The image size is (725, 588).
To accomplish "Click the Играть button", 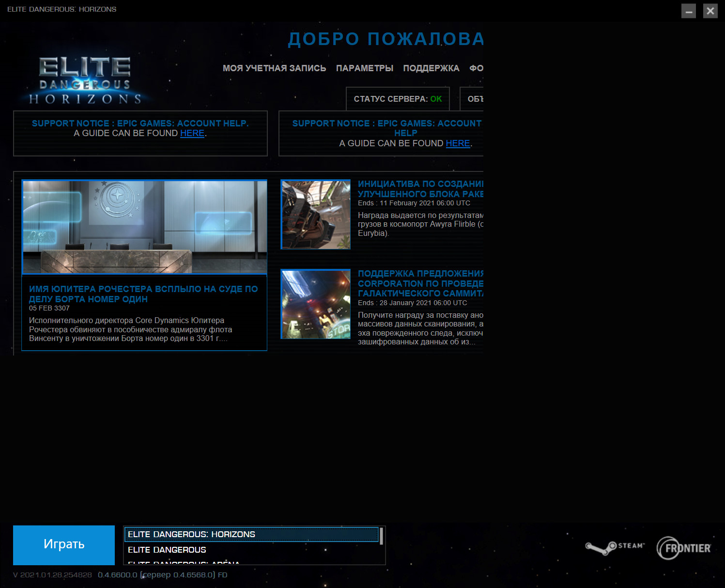I will coord(64,545).
